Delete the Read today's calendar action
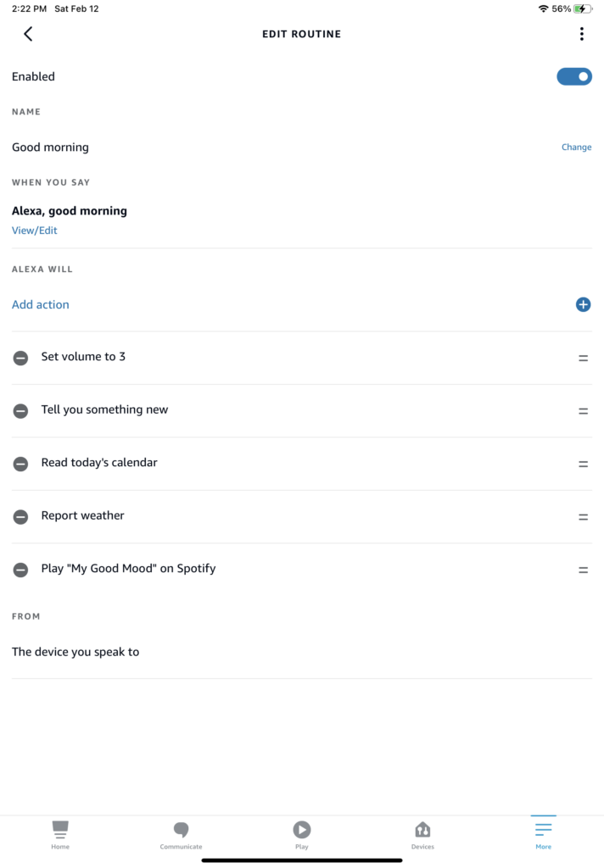Viewport: 604px width, 868px height. click(x=20, y=464)
